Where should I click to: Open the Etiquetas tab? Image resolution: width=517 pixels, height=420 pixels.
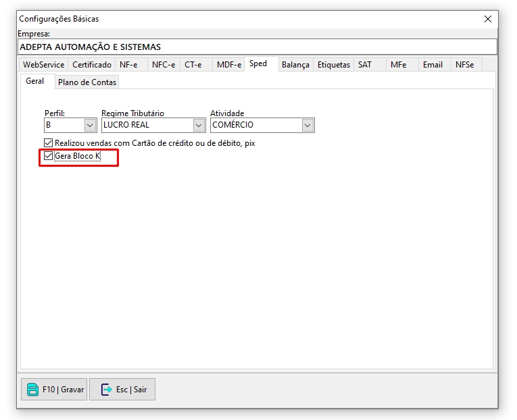pyautogui.click(x=334, y=65)
